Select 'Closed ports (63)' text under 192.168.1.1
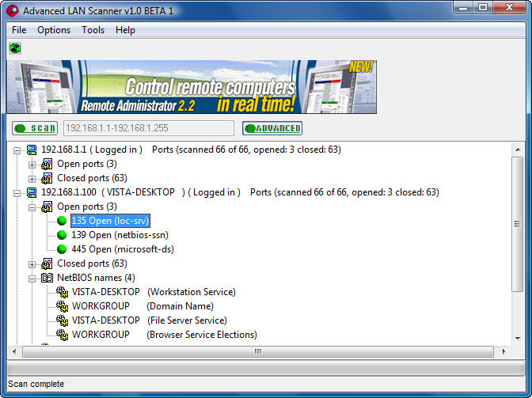532x398 pixels. coord(92,178)
